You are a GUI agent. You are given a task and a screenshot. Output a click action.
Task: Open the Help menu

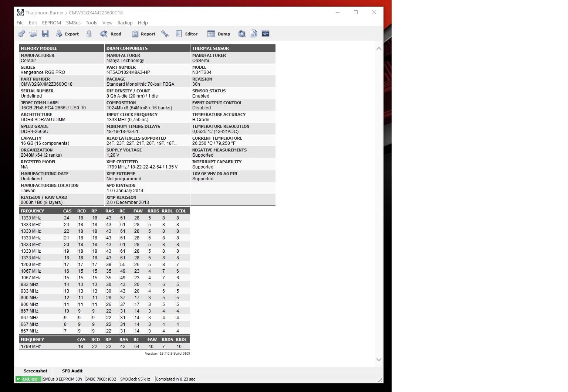143,23
